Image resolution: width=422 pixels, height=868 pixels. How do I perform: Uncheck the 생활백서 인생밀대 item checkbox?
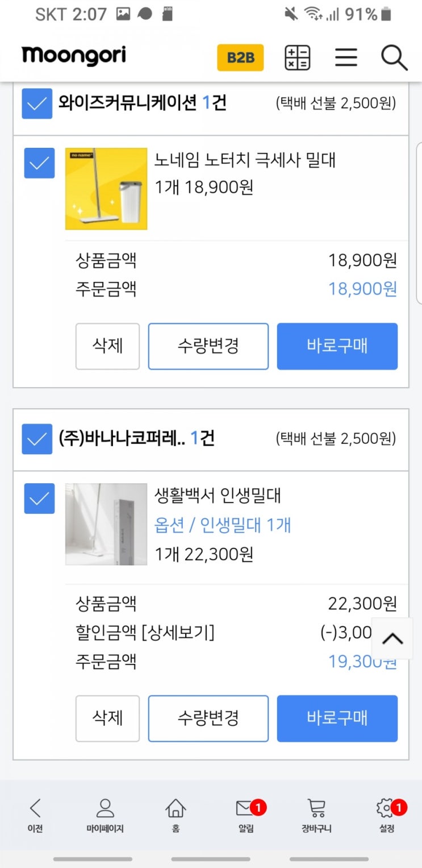[39, 499]
